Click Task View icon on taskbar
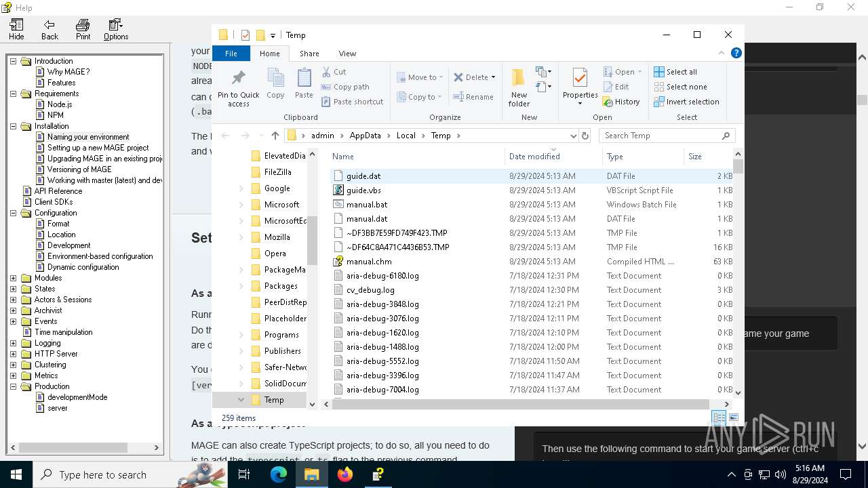The height and width of the screenshot is (488, 868). pyautogui.click(x=244, y=475)
